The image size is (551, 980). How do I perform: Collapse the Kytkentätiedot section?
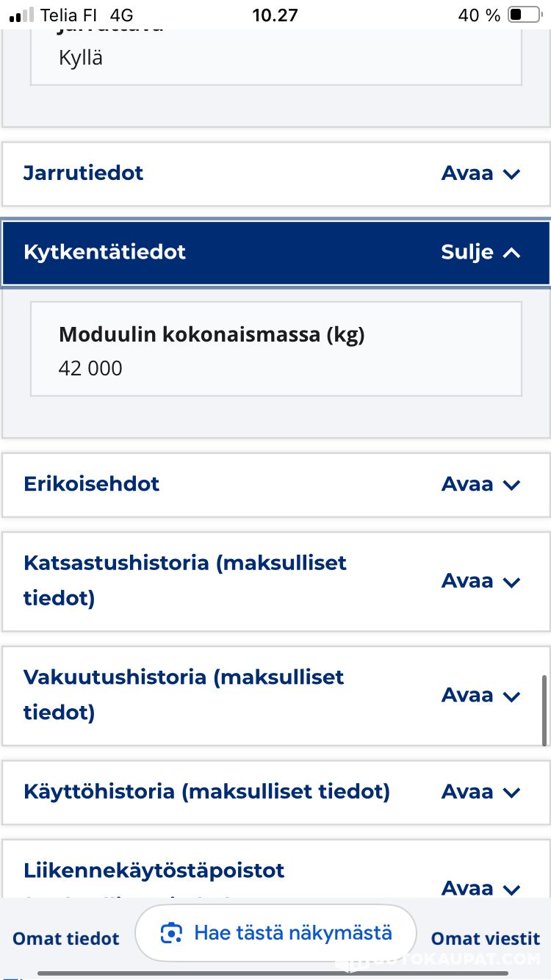275,253
